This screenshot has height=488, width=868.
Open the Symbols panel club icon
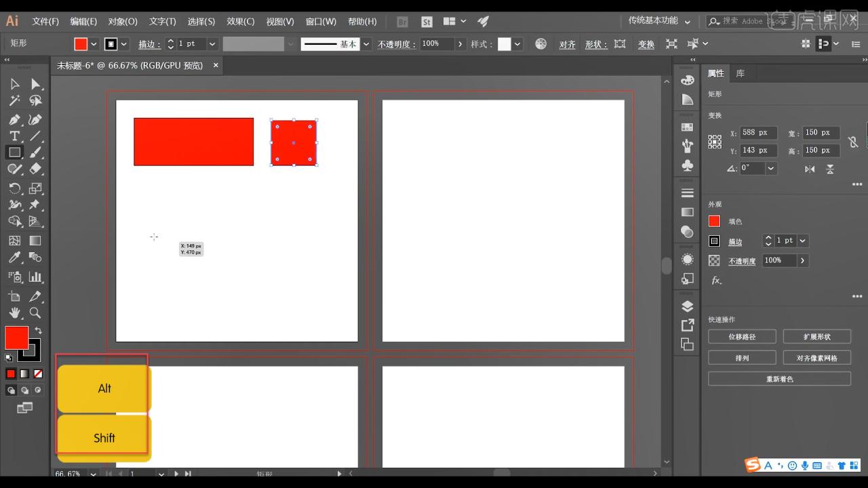[x=687, y=165]
